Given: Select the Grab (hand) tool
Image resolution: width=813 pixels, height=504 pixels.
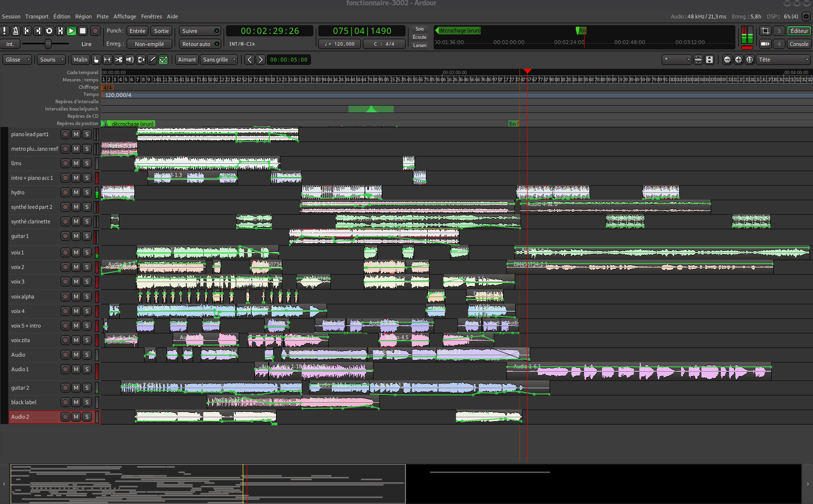Looking at the screenshot, I should (96, 60).
